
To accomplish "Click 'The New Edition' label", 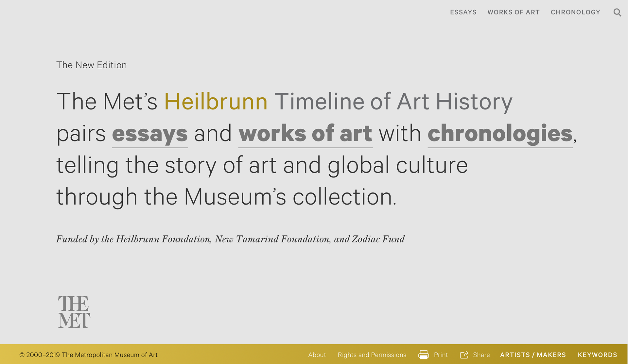I will pos(91,65).
